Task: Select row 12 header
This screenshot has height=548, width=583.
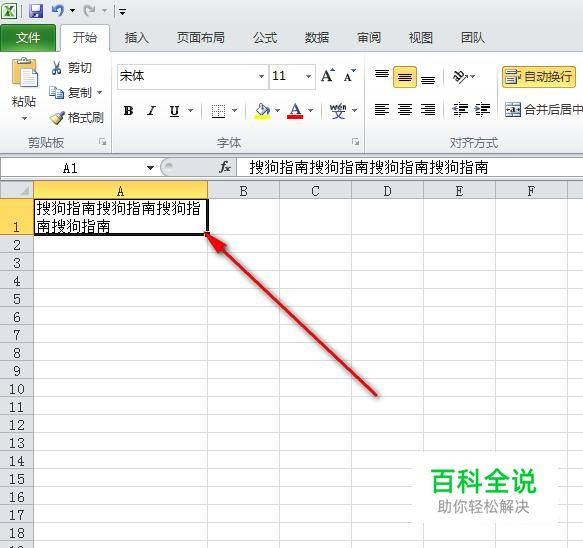Action: click(x=17, y=425)
